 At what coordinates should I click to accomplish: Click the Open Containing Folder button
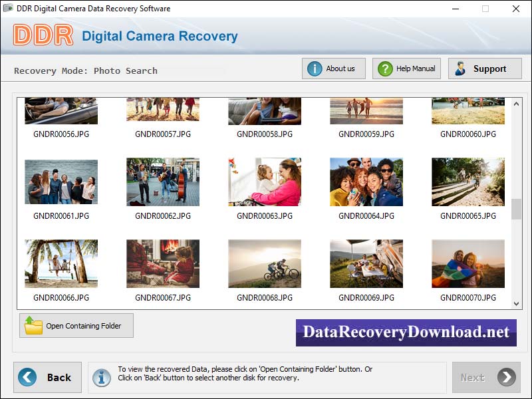pos(76,325)
